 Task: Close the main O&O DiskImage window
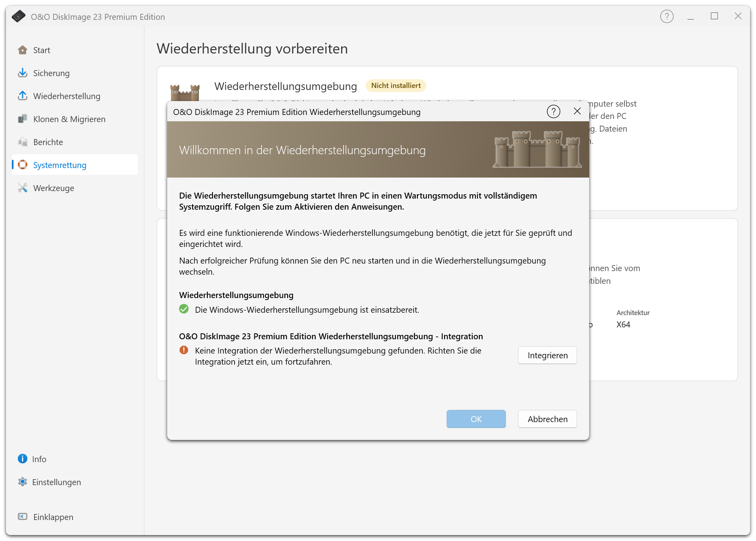pos(738,16)
